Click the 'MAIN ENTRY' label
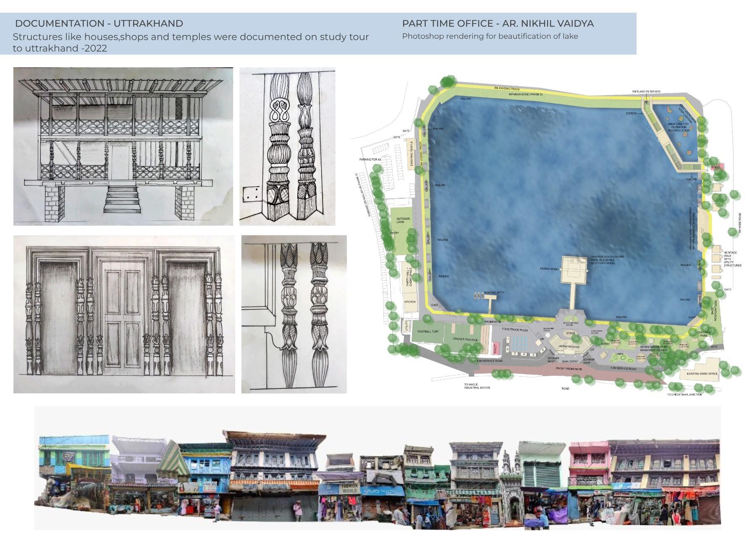This screenshot has height=535, width=756. click(570, 361)
